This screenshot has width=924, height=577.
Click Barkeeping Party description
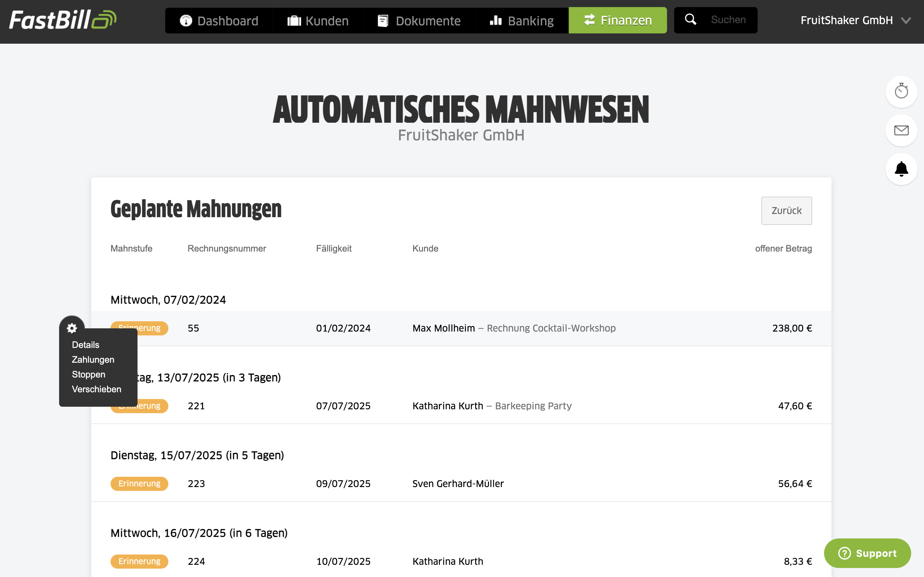[x=533, y=406]
